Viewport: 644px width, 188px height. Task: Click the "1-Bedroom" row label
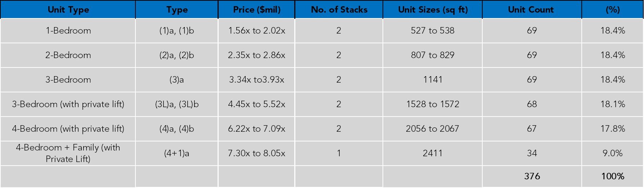68,31
